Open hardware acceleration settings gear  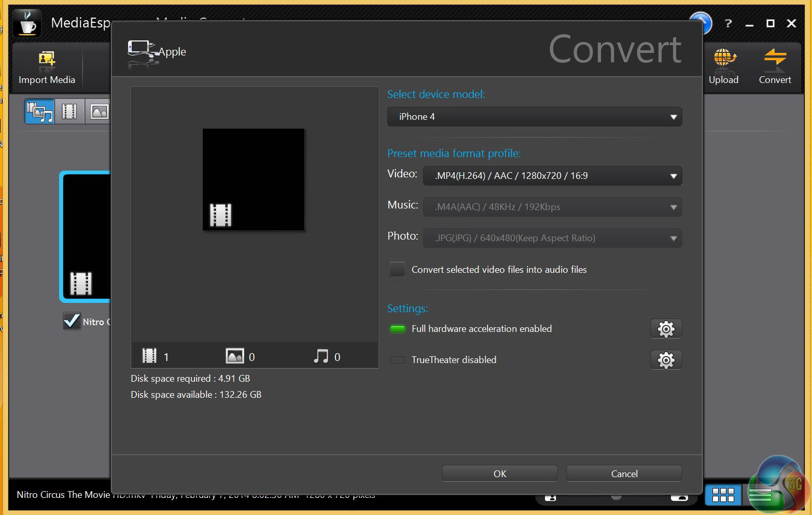666,329
